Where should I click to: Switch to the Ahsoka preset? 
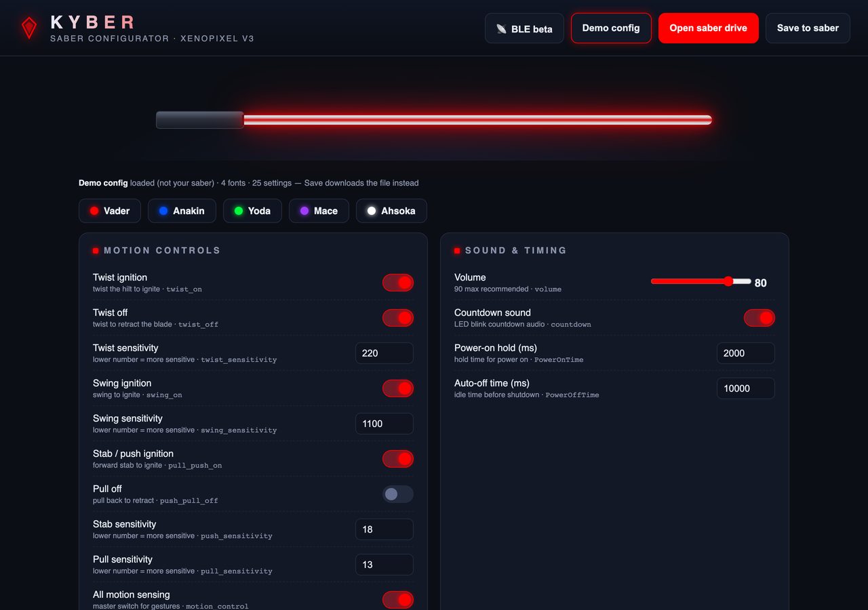(x=391, y=211)
